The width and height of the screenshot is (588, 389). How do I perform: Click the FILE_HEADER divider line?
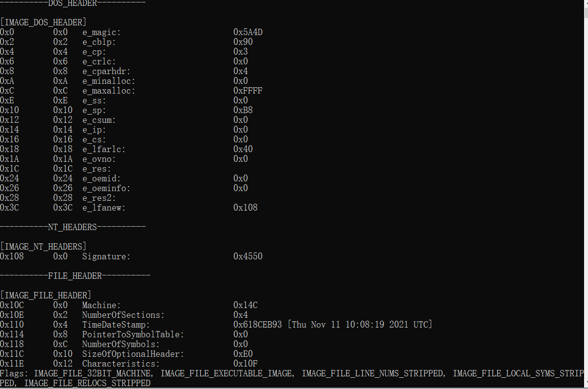pyautogui.click(x=75, y=276)
